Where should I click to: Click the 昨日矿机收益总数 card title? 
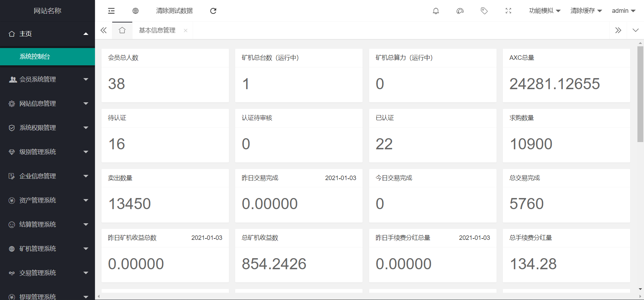click(132, 238)
